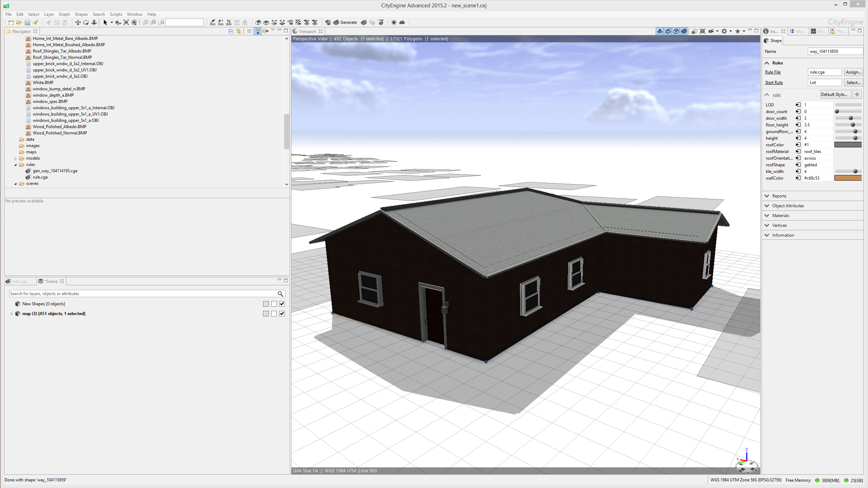Open the Rule File link
Image resolution: width=868 pixels, height=488 pixels.
click(x=773, y=72)
